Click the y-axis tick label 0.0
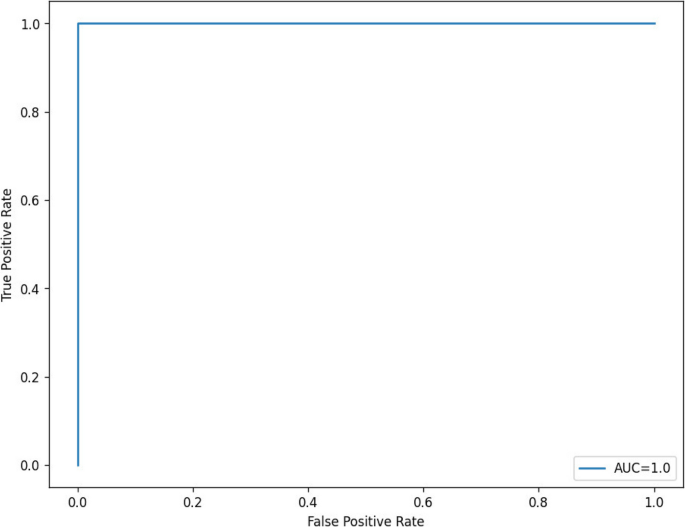Image resolution: width=685 pixels, height=527 pixels. click(x=30, y=465)
